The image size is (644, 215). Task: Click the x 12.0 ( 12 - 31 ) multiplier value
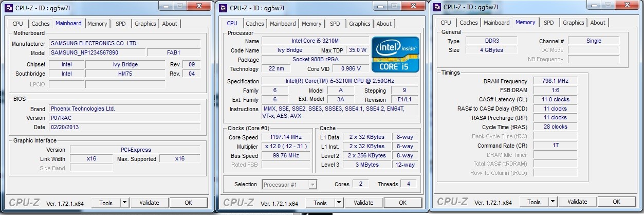287,147
